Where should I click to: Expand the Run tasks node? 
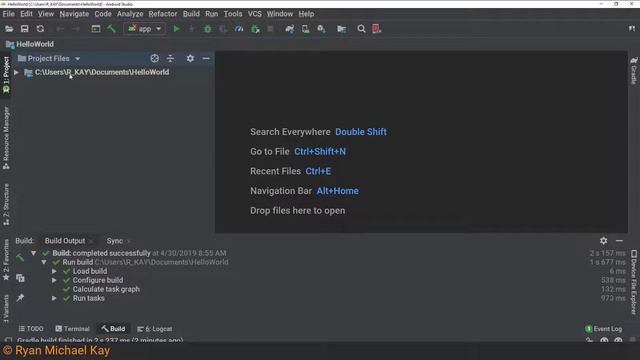(x=54, y=298)
